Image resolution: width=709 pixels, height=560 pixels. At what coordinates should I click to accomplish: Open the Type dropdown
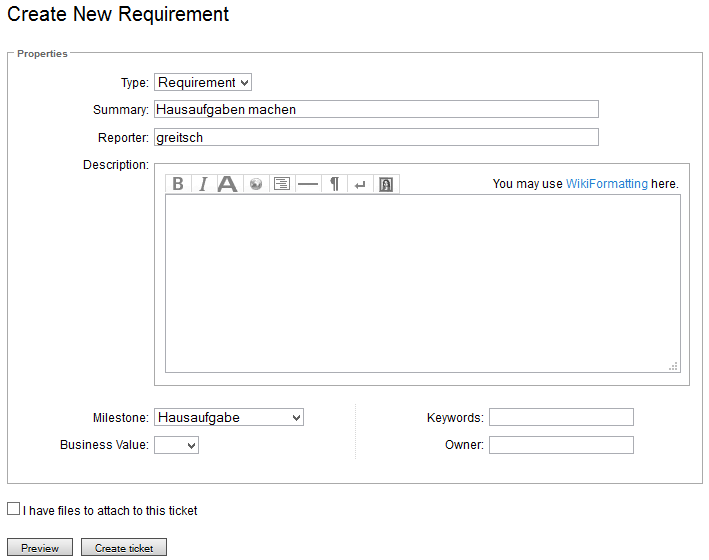pos(202,83)
